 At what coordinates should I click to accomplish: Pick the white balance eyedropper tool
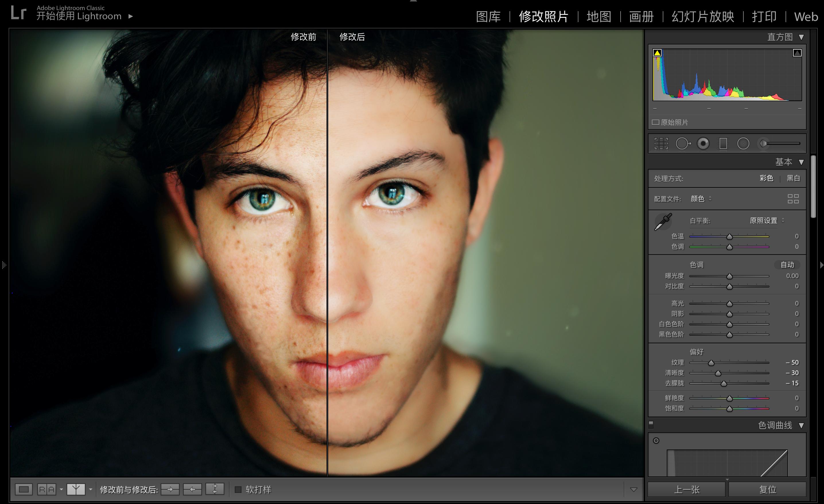click(663, 221)
